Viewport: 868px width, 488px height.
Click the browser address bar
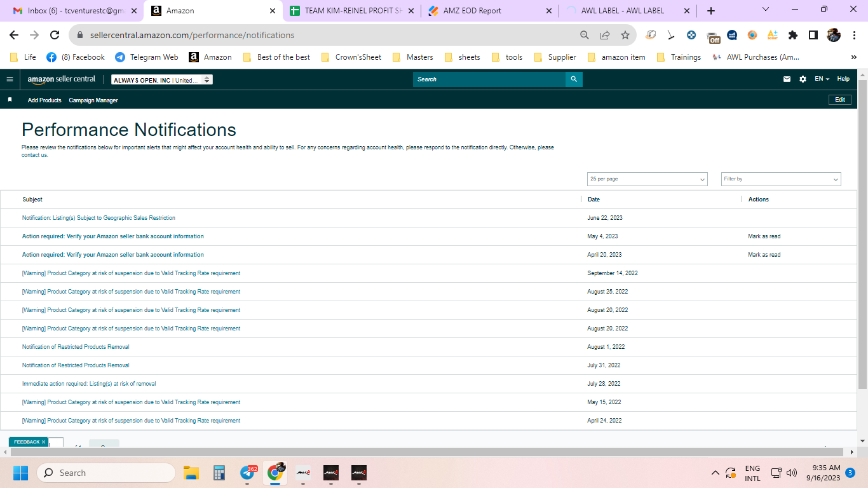coord(324,35)
